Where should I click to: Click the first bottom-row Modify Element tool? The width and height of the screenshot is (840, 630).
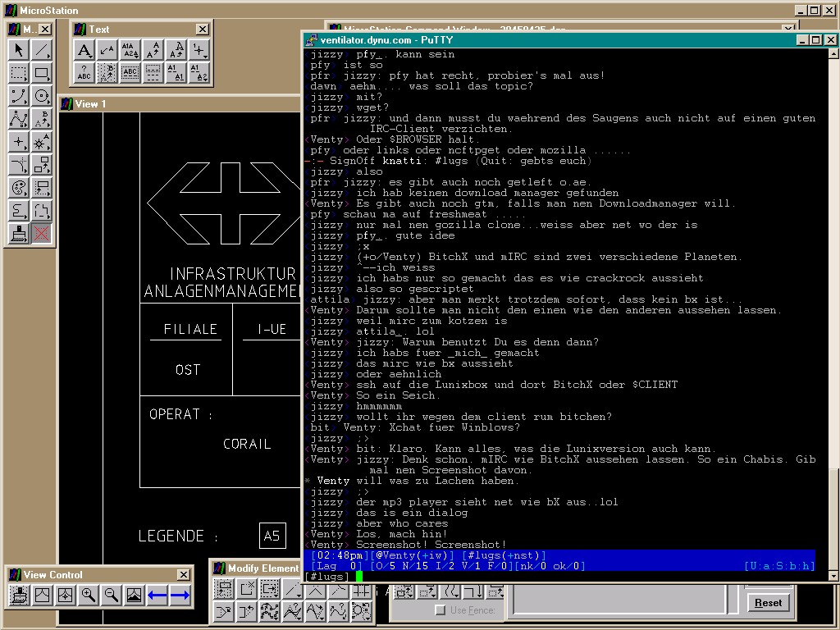click(x=223, y=612)
